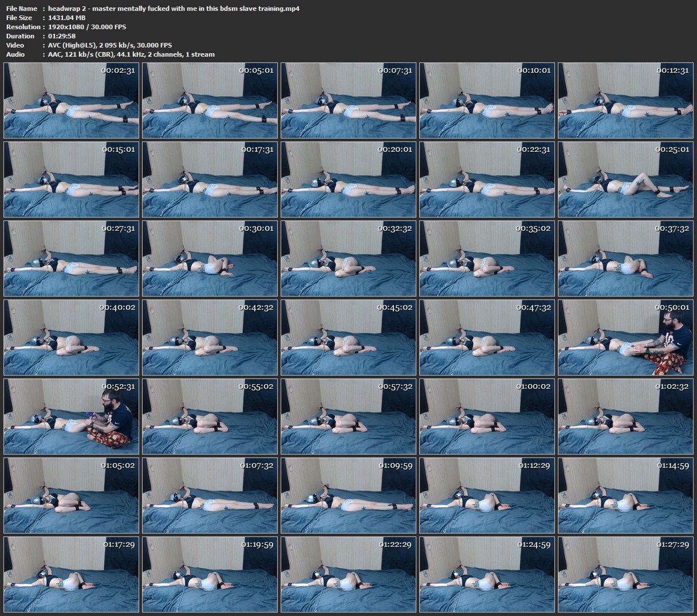Screen dimensions: 697x616
Task: Select the 01:19:59 thumbnail
Action: [210, 574]
